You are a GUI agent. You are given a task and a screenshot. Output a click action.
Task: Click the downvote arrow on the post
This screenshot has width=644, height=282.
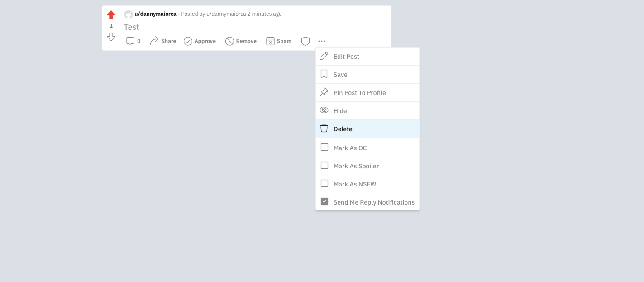click(111, 37)
